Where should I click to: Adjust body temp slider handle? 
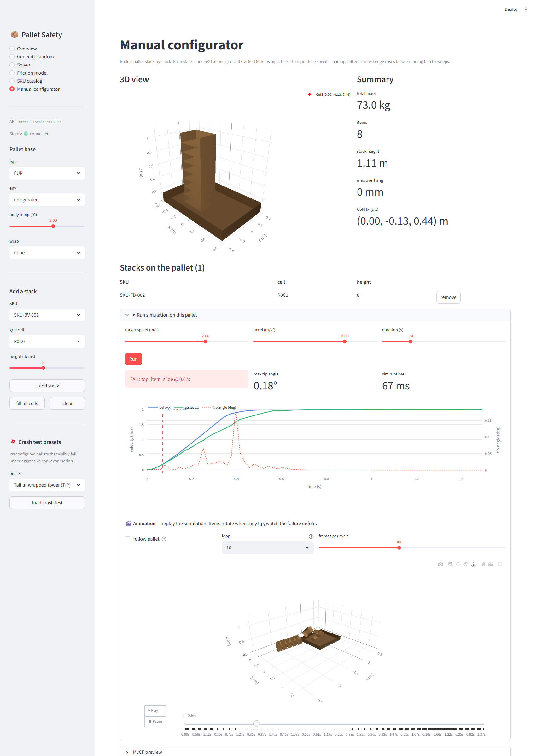(53, 226)
